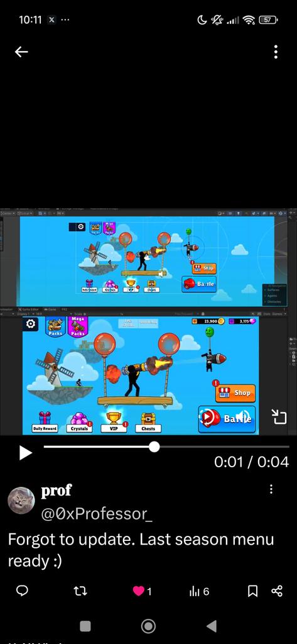Tap the 10:11 clock in status bar
297x644 pixels.
coord(30,19)
